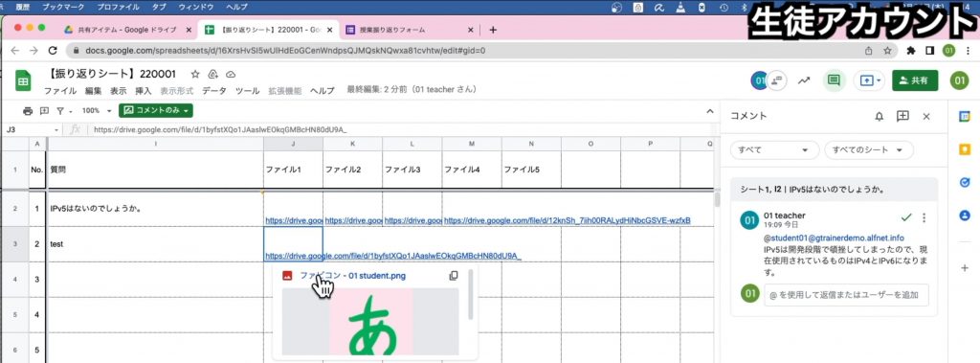Open the コメントのみ mode dropdown
The height and width of the screenshot is (363, 980).
click(x=156, y=110)
